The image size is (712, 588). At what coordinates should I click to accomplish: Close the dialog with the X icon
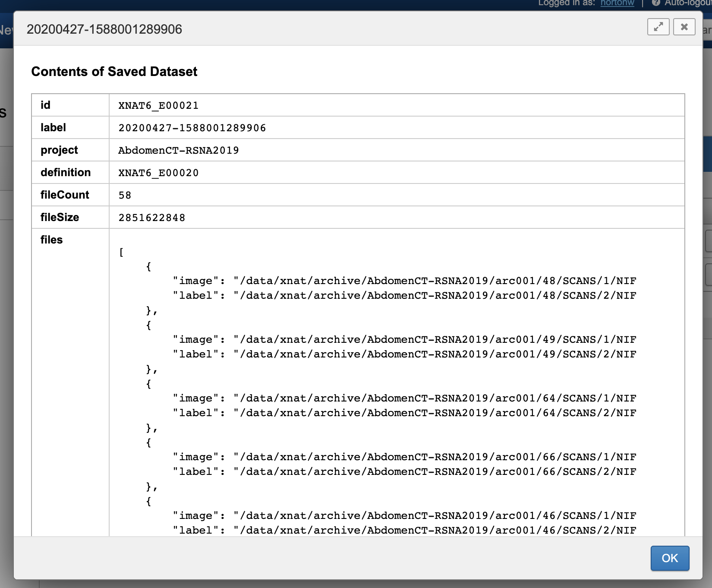(x=684, y=27)
